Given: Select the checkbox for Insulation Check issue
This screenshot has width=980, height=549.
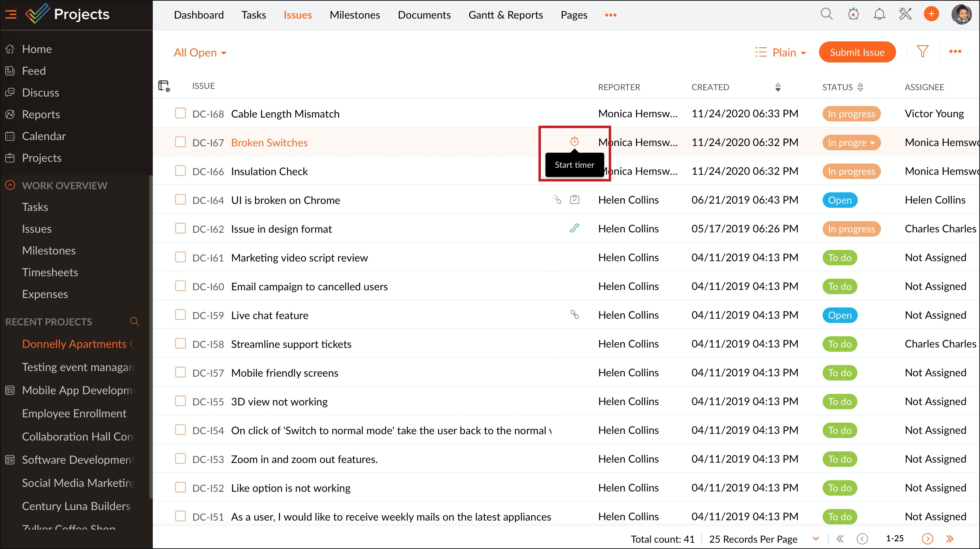Looking at the screenshot, I should [180, 171].
